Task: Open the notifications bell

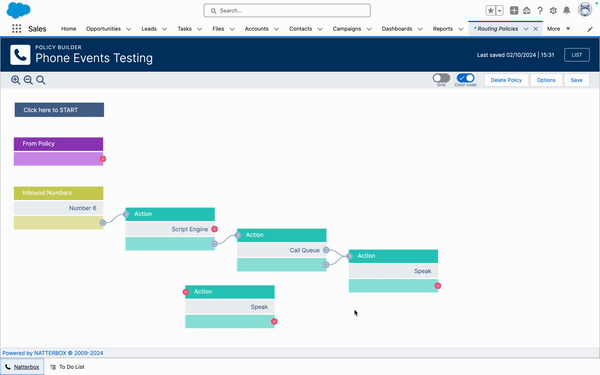Action: click(567, 11)
